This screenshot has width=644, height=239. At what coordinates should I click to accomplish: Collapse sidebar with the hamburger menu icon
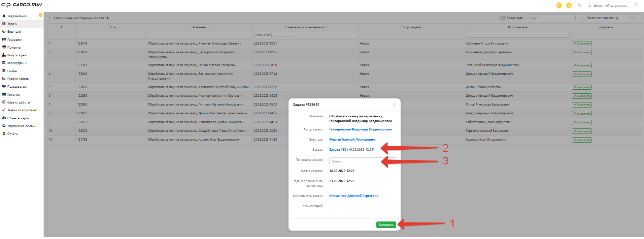tap(50, 5)
